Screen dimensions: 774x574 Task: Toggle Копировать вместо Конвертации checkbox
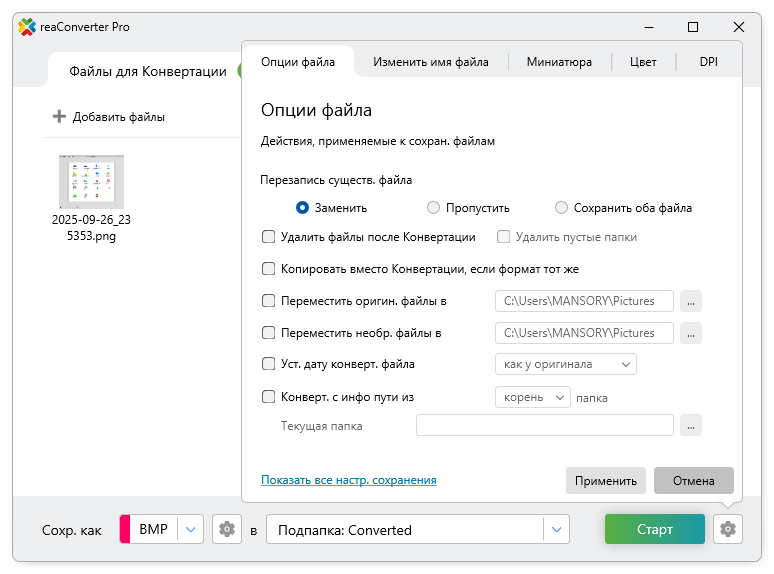tap(268, 269)
